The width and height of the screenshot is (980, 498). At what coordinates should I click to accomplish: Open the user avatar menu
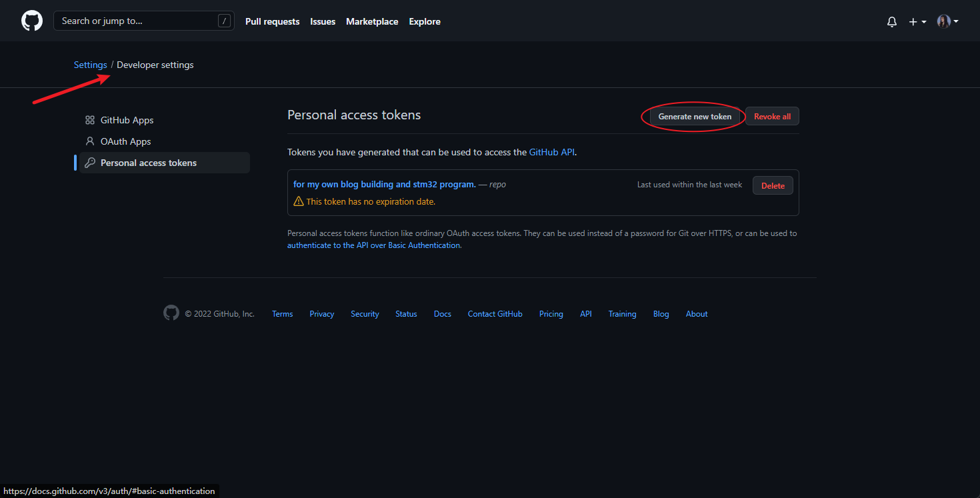coord(947,21)
